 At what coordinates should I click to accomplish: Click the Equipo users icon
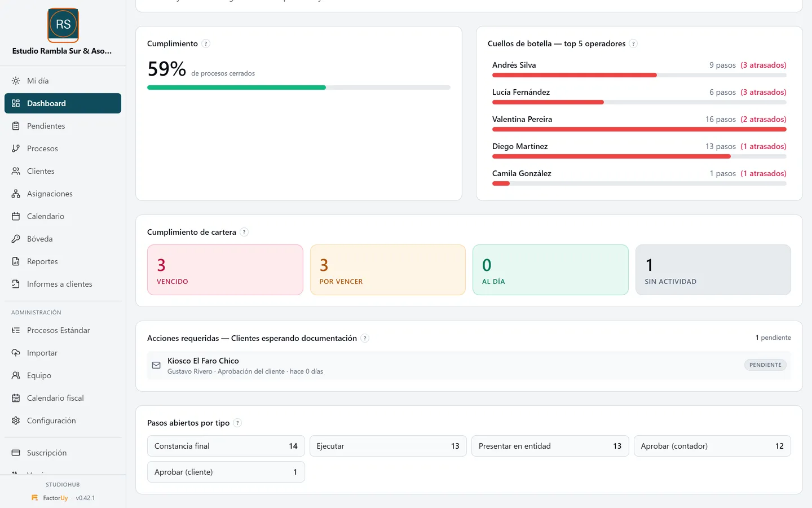[16, 375]
